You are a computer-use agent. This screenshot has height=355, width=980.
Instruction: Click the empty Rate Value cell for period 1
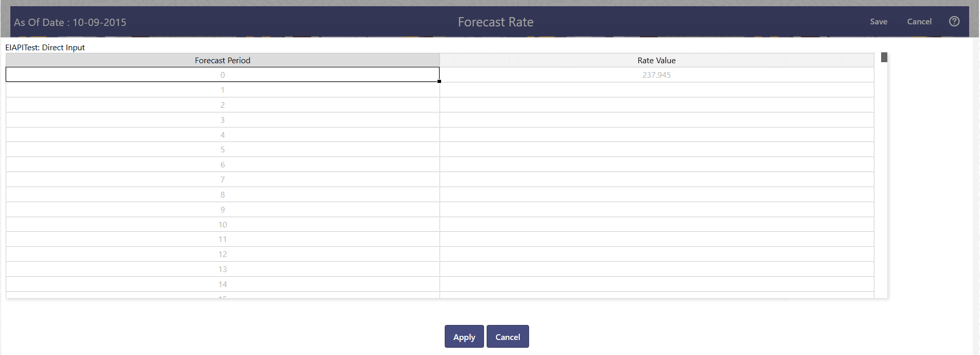coord(656,90)
